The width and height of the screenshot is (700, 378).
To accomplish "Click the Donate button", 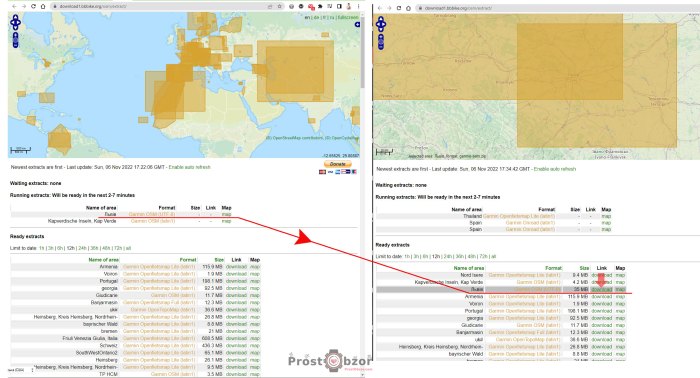I will click(x=338, y=164).
